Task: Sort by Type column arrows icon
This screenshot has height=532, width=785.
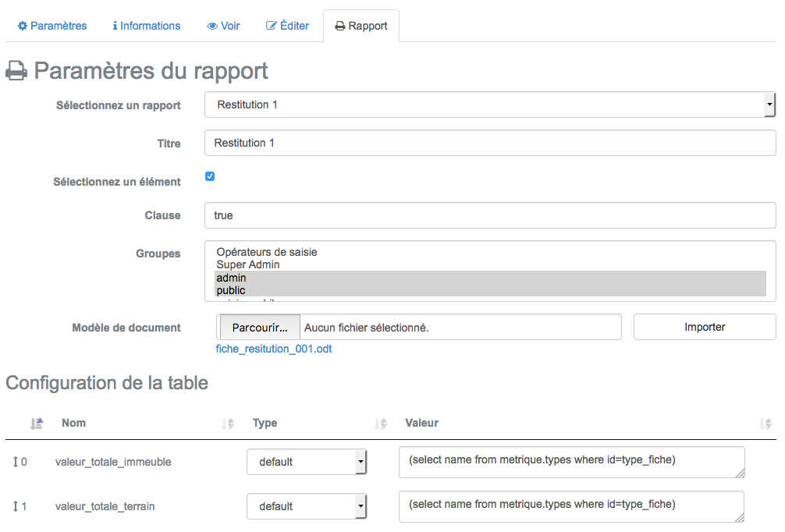Action: [x=381, y=424]
